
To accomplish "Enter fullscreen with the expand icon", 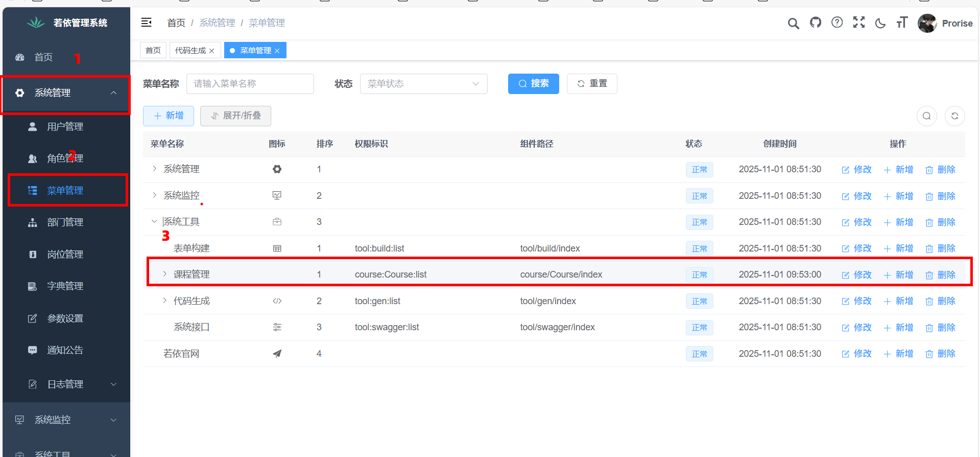I will coord(859,22).
